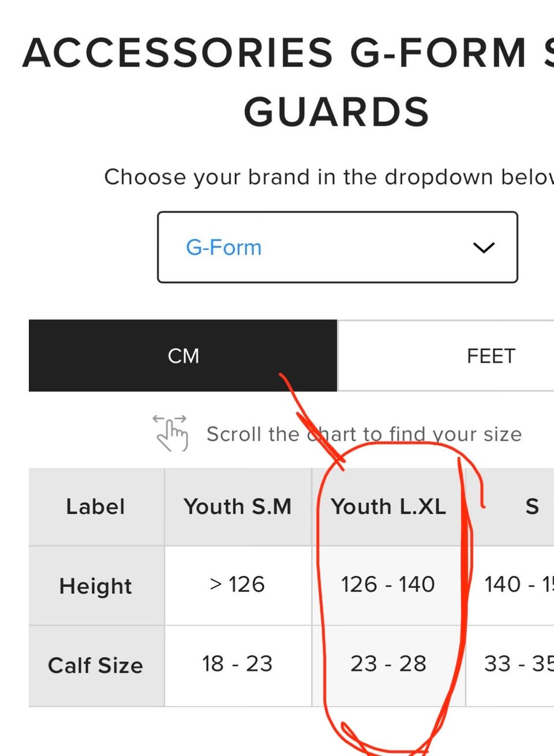554x756 pixels.
Task: Select the "126 - 140" height cell
Action: [x=388, y=584]
